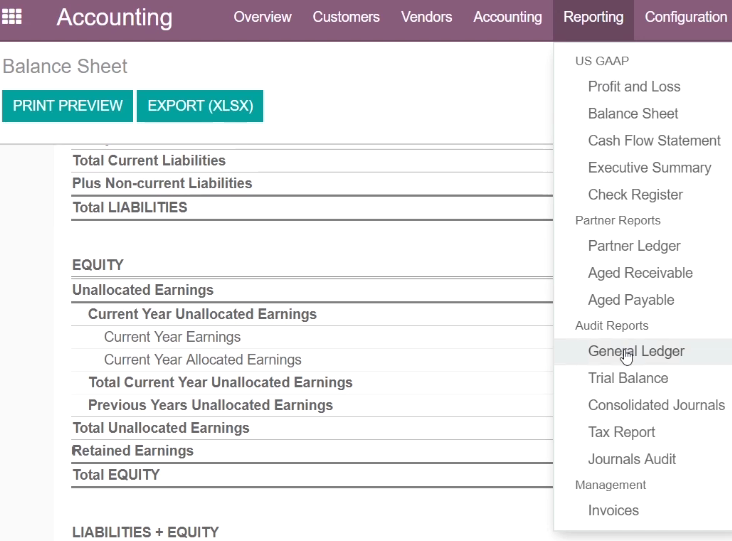
Task: Open the Executive Summary report
Action: tap(649, 168)
